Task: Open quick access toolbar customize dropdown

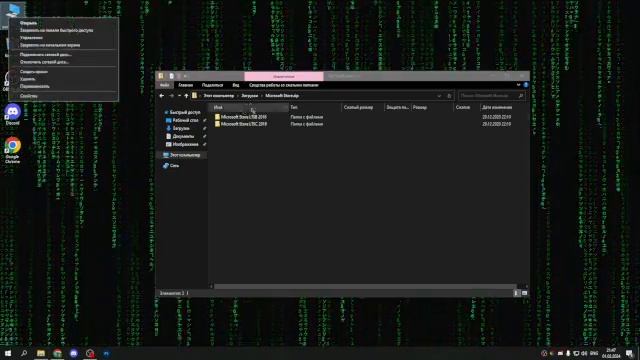Action: 186,76
